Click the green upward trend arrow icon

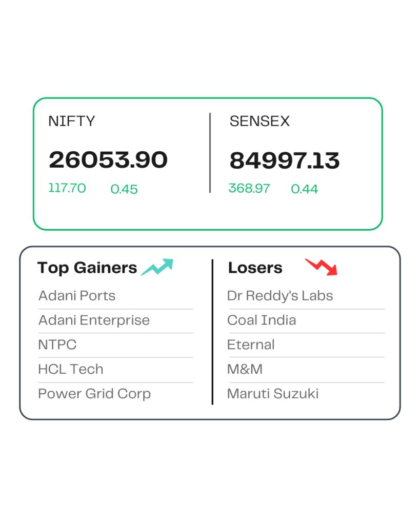(x=157, y=267)
